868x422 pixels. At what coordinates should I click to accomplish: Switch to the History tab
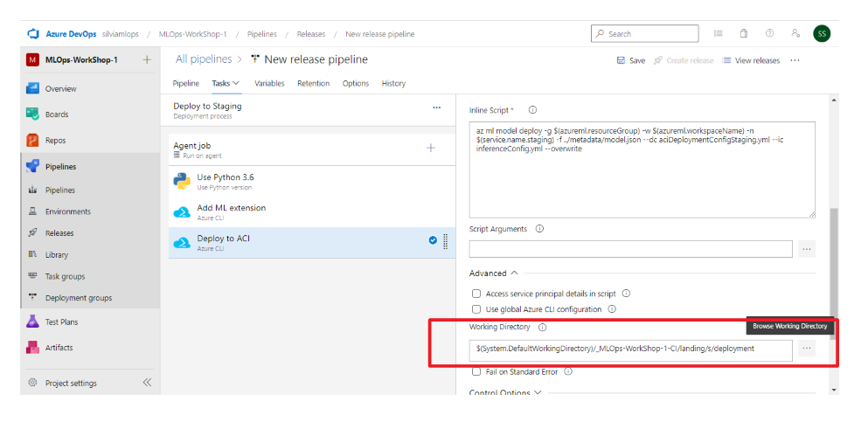(393, 84)
